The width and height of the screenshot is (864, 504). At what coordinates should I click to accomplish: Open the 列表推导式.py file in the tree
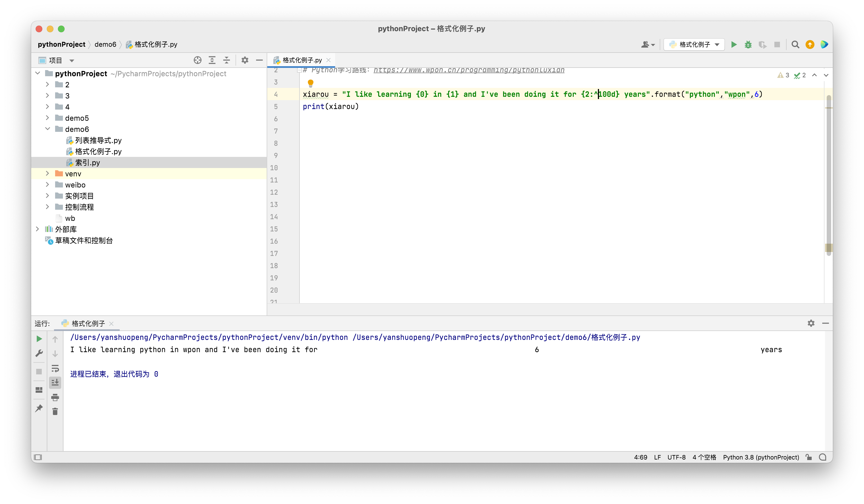click(98, 140)
